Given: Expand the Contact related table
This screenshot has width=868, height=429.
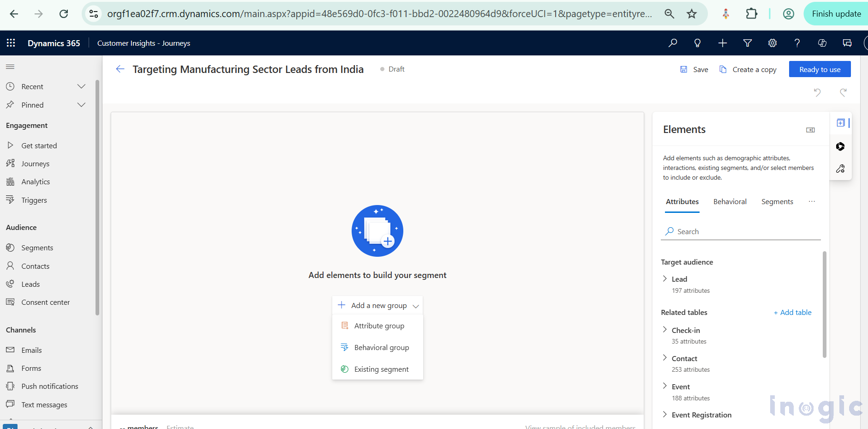Looking at the screenshot, I should (665, 358).
